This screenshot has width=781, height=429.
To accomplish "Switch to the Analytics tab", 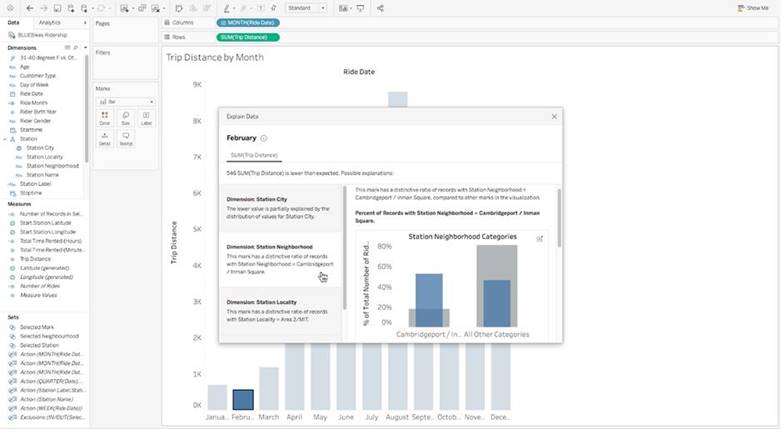I will [x=49, y=21].
